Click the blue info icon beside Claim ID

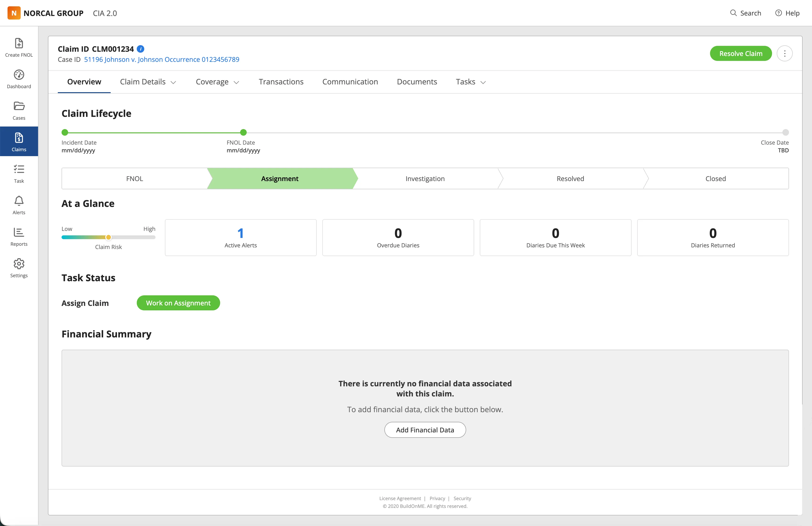141,49
